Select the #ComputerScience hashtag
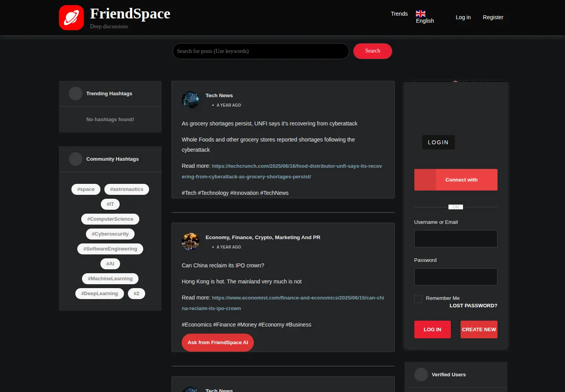565x392 pixels. (x=110, y=219)
